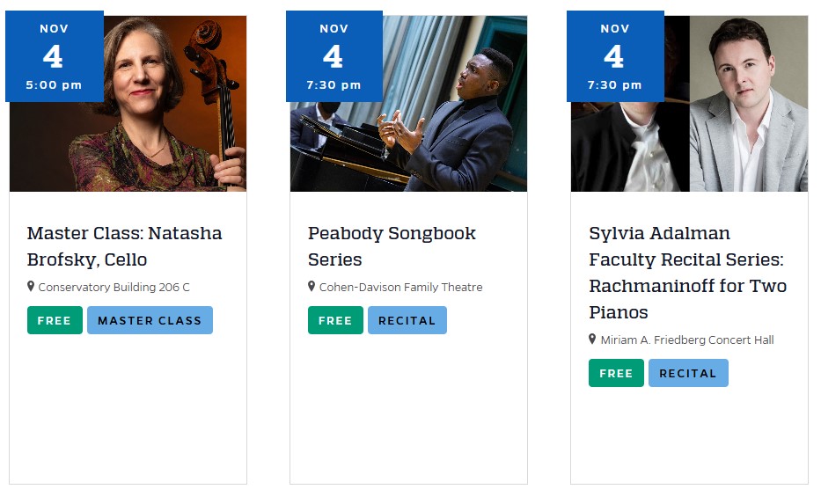Click RECITAL tag on Sylvia Adalman card
821x504 pixels.
click(688, 373)
